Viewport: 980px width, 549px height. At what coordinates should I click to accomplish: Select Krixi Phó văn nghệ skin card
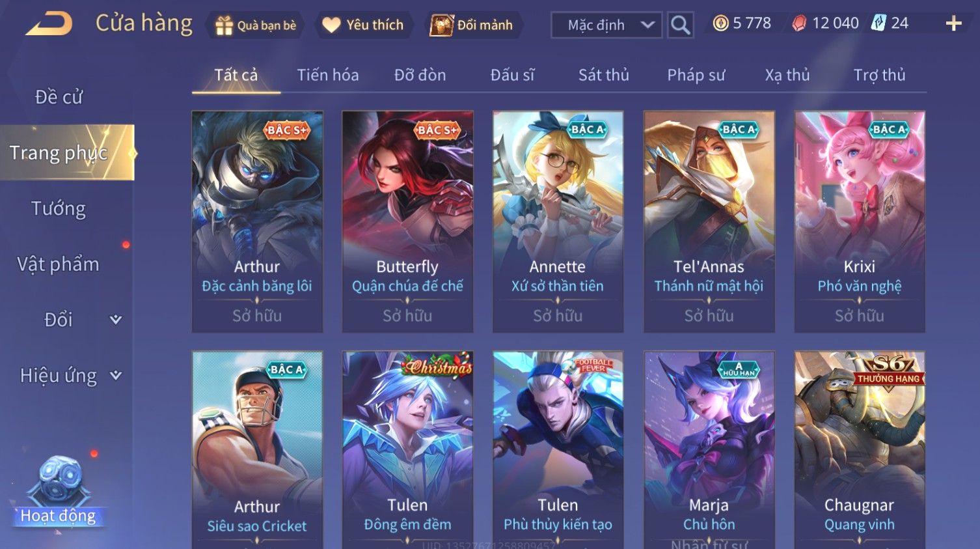(x=860, y=221)
